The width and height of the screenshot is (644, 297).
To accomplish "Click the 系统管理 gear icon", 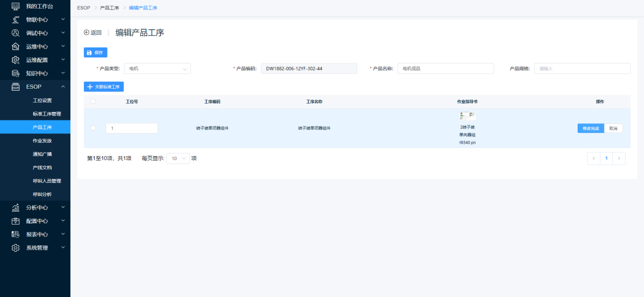I will (15, 247).
